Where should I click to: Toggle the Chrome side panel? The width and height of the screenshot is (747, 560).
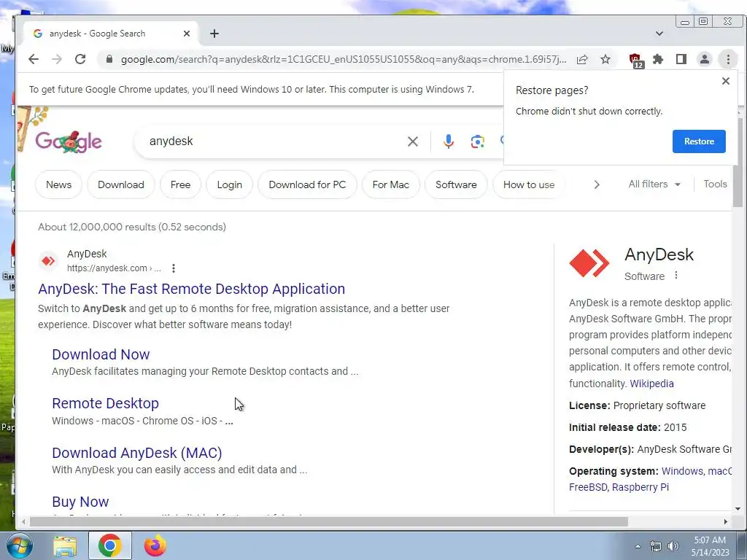(681, 60)
